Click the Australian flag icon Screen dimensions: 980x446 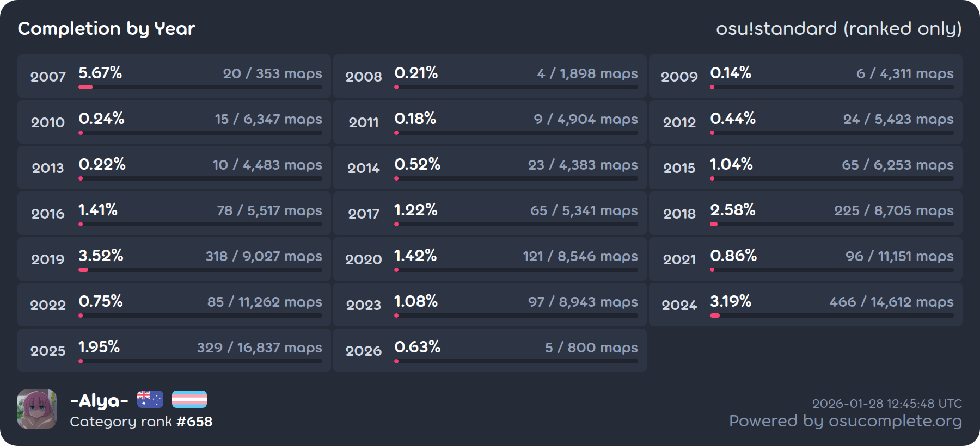[150, 399]
